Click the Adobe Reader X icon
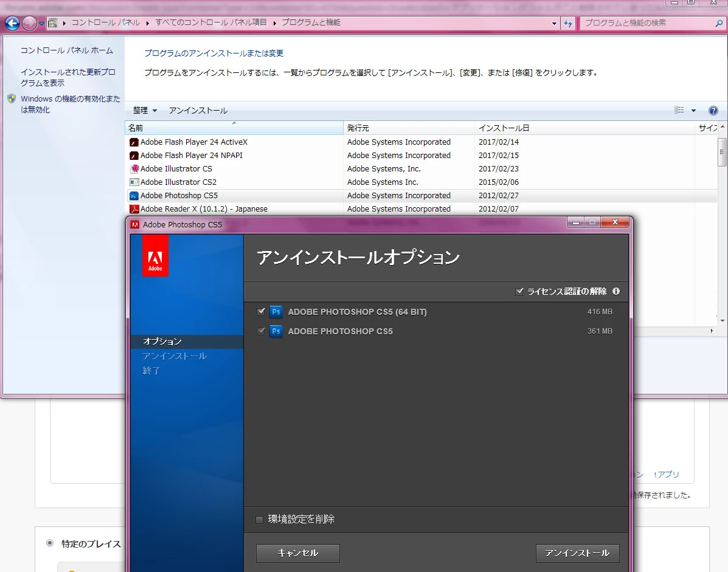 click(134, 209)
